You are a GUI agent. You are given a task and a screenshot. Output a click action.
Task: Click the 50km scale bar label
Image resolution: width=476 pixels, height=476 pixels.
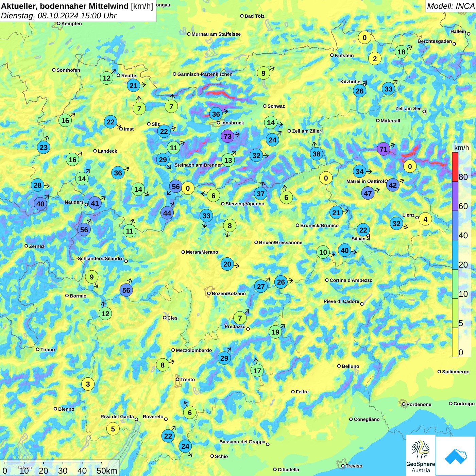point(107,471)
